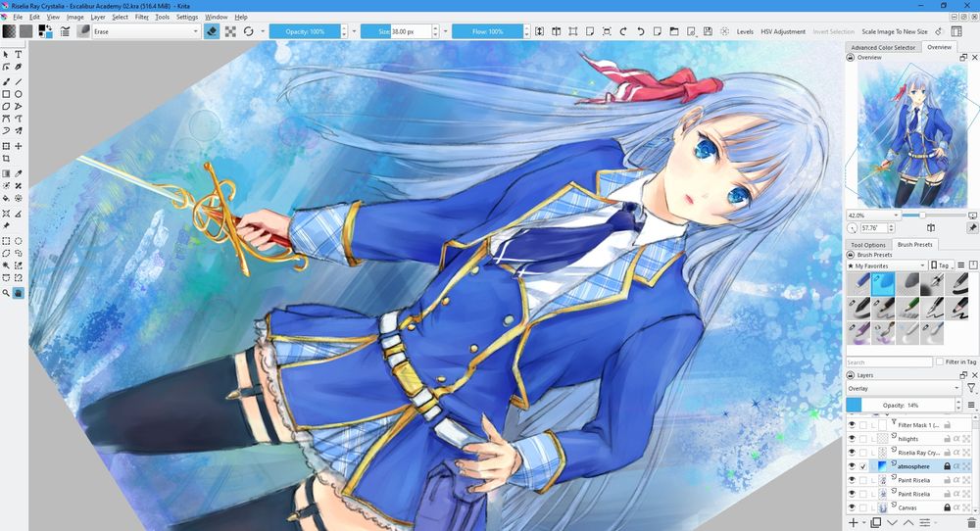Switch to the Tool Options tab
The height and width of the screenshot is (531, 980).
pyautogui.click(x=868, y=245)
